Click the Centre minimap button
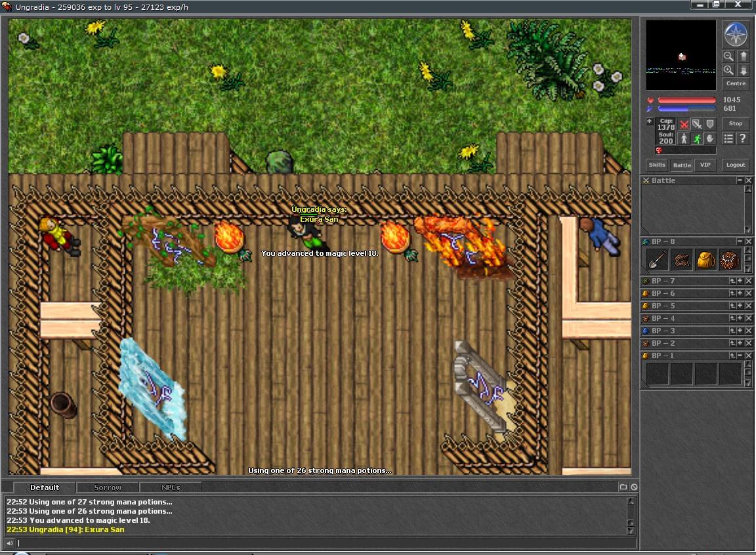 click(x=736, y=83)
